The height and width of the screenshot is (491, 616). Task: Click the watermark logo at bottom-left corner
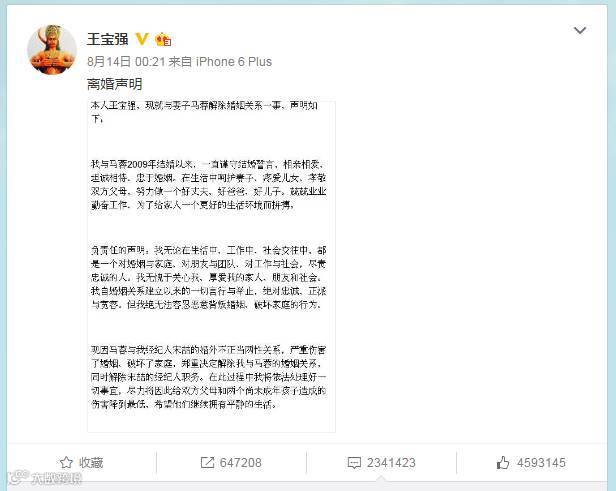44,477
